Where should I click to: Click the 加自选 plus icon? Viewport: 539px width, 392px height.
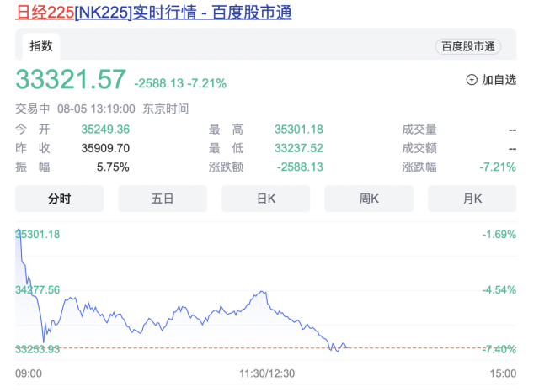tap(472, 80)
